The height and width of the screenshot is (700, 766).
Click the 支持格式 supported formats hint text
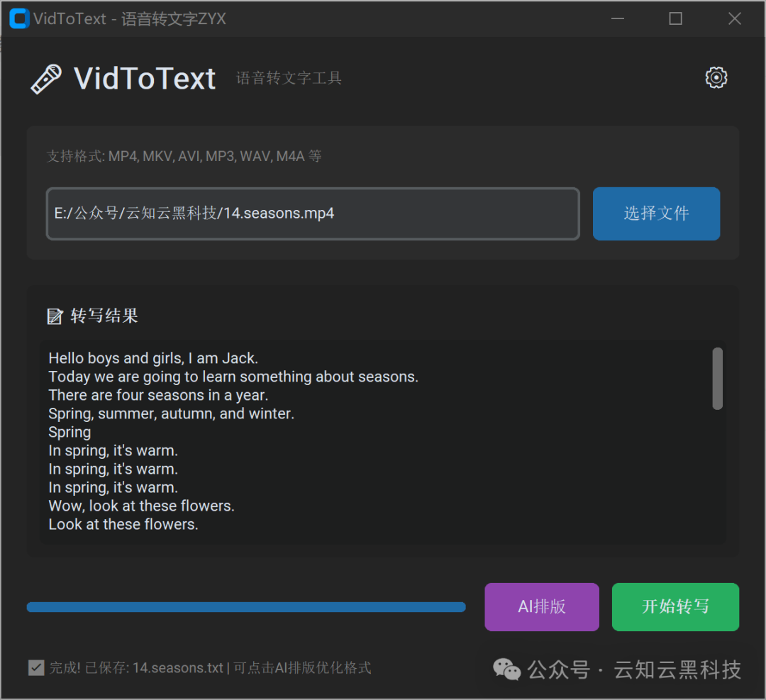[184, 156]
